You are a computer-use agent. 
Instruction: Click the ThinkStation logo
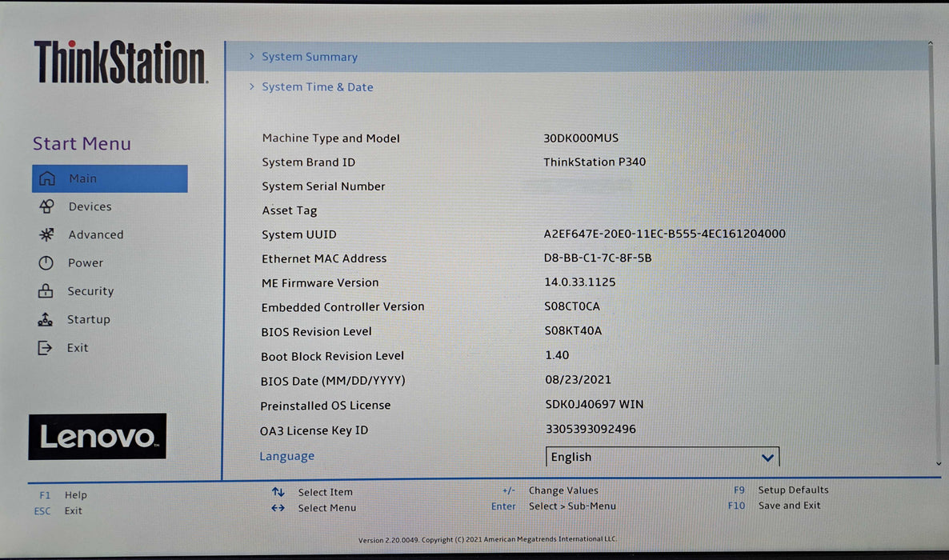click(121, 62)
